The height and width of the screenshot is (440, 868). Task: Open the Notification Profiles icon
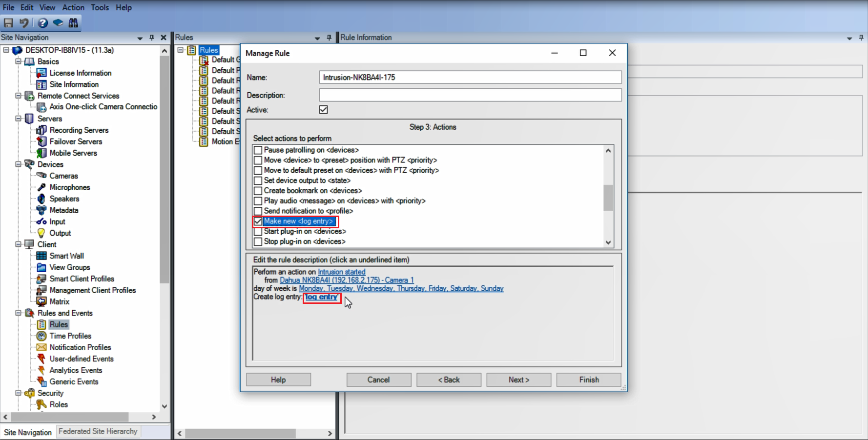coord(41,347)
